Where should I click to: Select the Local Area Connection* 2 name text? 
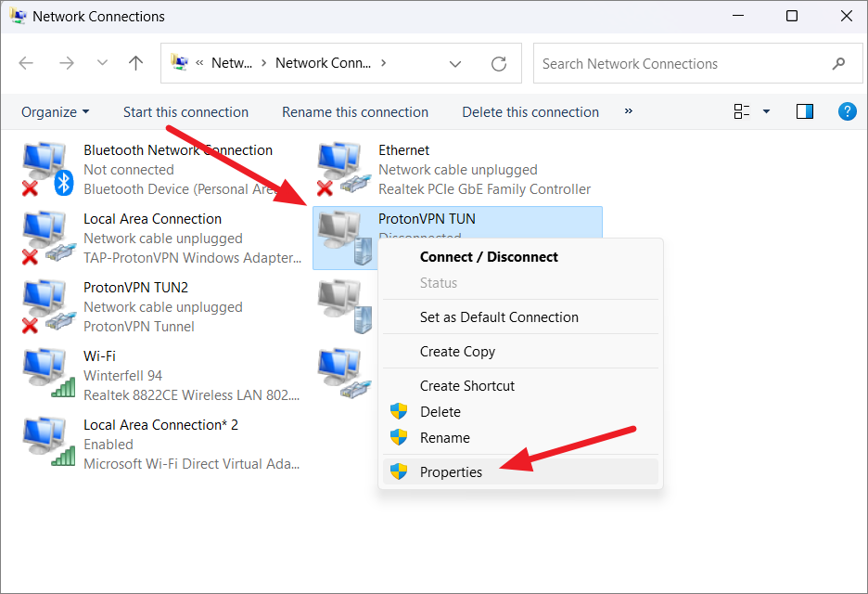[x=160, y=425]
